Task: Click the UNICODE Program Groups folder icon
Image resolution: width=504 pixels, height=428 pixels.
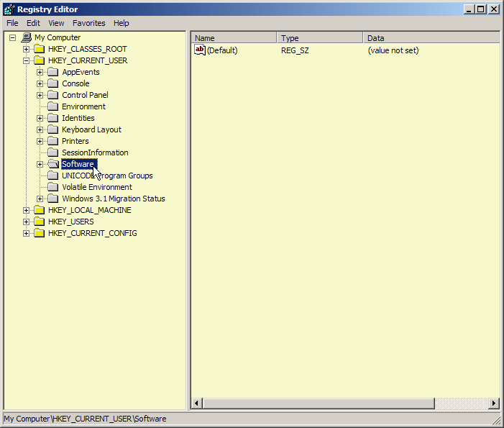Action: tap(53, 176)
